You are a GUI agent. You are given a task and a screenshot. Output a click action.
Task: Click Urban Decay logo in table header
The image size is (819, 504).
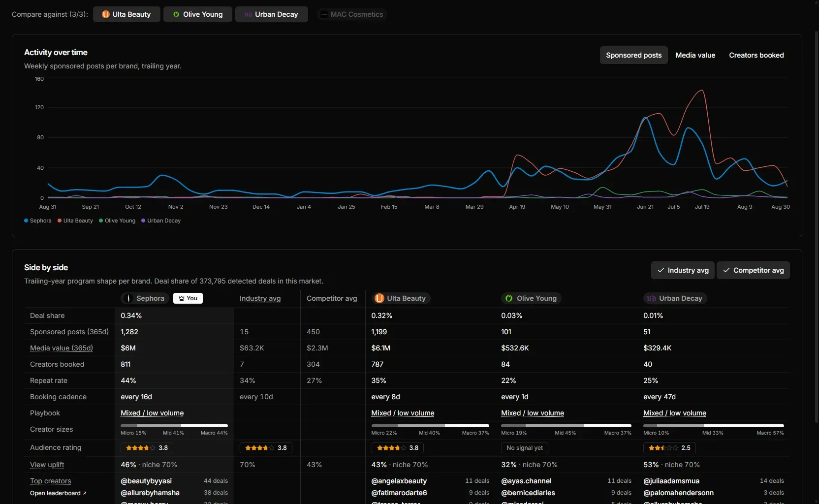click(x=651, y=298)
